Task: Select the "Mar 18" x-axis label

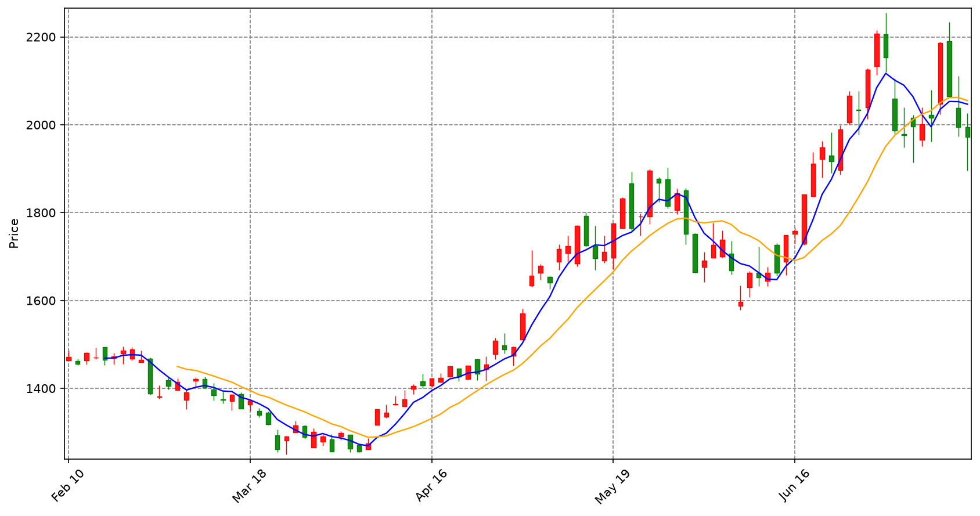Action: tap(250, 485)
